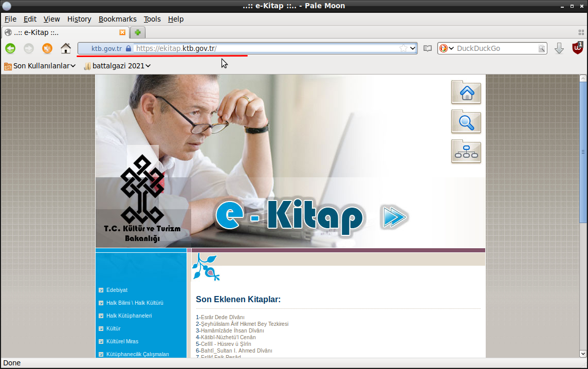Click the Son Kullanılanlar bookmark folder icon
588x369 pixels.
pyautogui.click(x=8, y=66)
